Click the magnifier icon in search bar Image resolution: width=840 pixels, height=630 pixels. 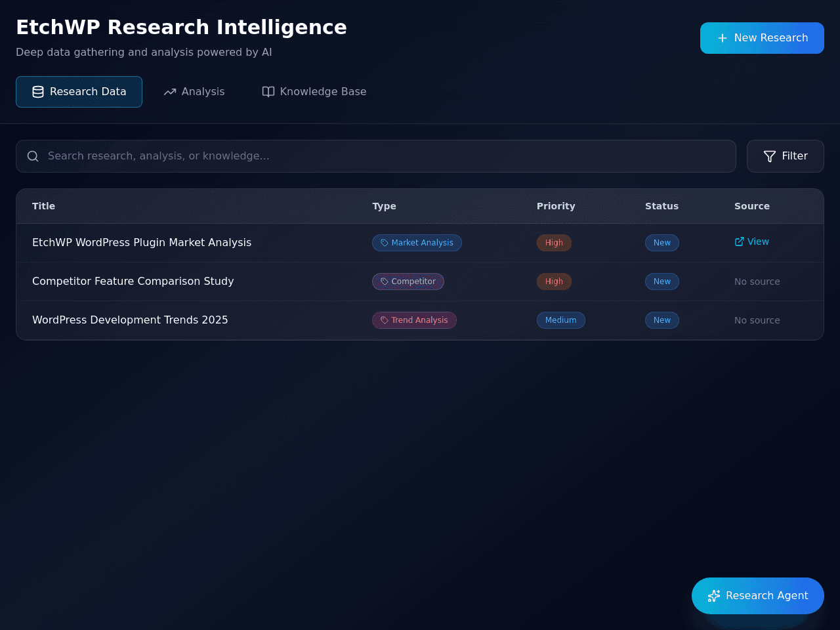33,156
